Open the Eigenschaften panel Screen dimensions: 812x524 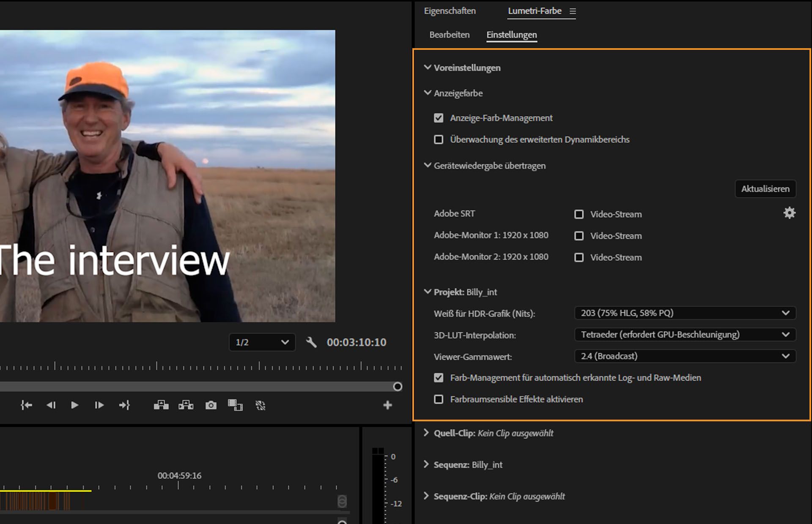click(x=450, y=11)
